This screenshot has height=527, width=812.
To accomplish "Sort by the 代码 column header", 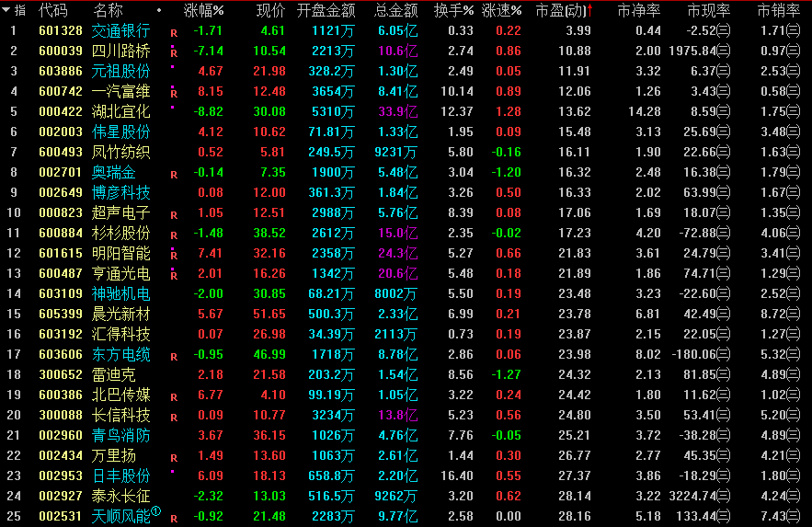I will pyautogui.click(x=52, y=10).
